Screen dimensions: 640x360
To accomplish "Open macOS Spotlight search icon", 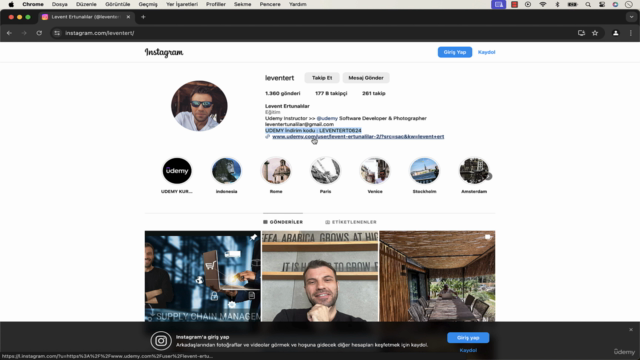I will tap(588, 4).
